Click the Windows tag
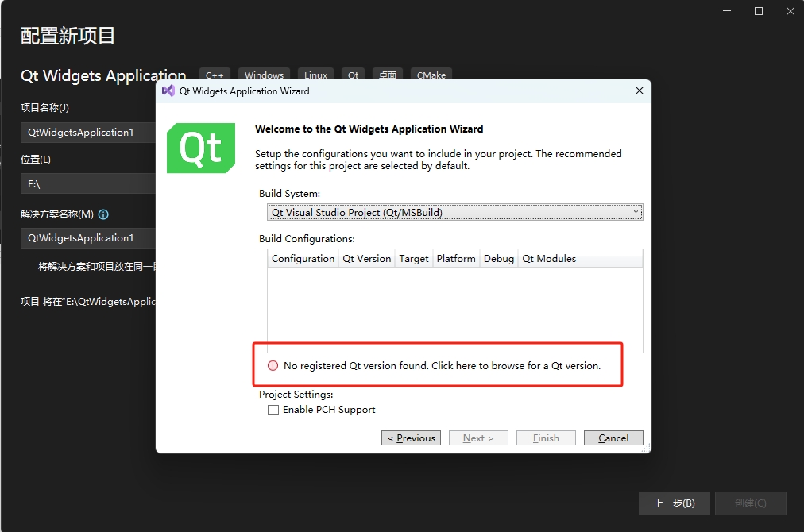The width and height of the screenshot is (804, 532). point(264,75)
